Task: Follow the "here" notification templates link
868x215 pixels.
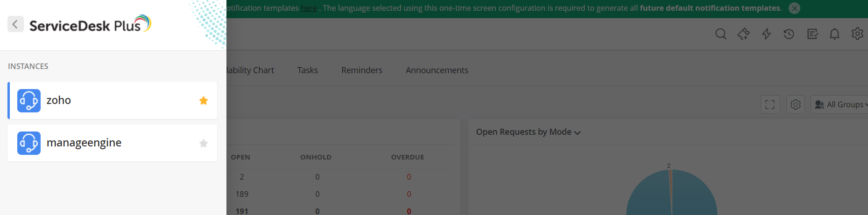Action: [x=309, y=8]
